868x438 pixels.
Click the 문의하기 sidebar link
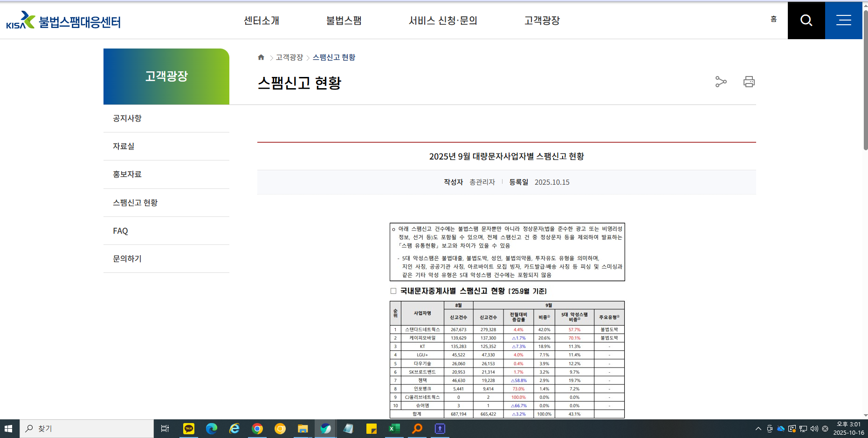(x=126, y=258)
